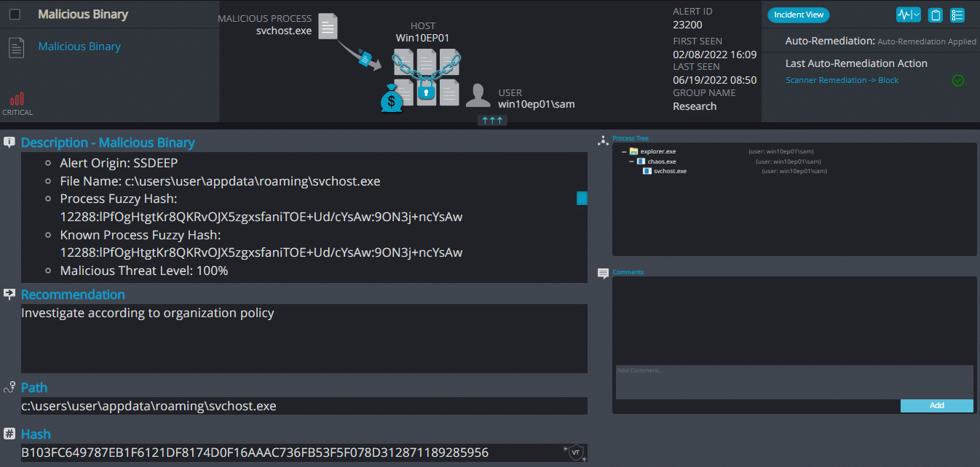This screenshot has height=467, width=980.
Task: Open the Incident View button
Action: 798,15
